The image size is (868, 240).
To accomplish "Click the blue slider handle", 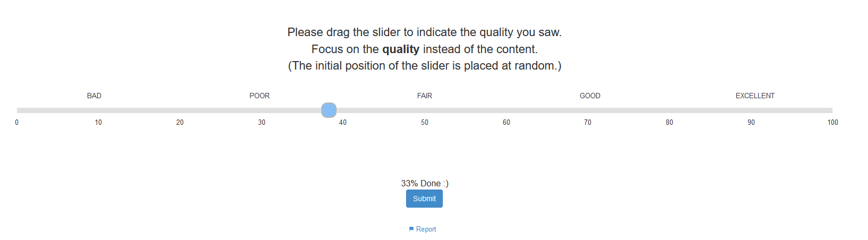I will 329,110.
